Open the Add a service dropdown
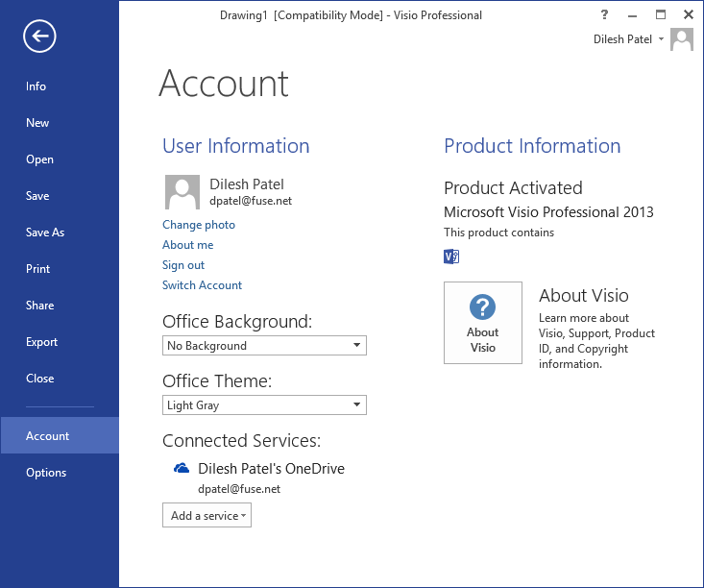This screenshot has height=588, width=704. (207, 515)
